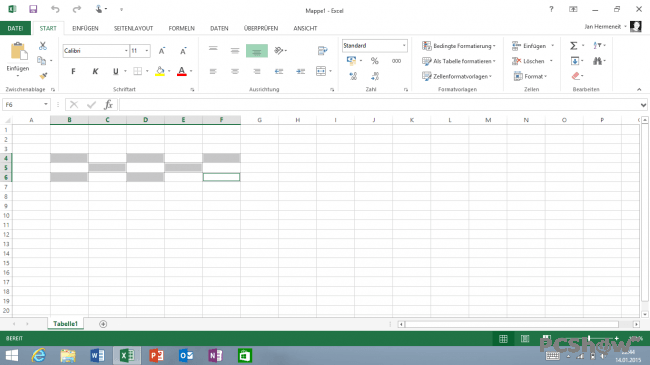Switch to the EINFÜGEN tab
This screenshot has height=365, width=650.
point(85,28)
